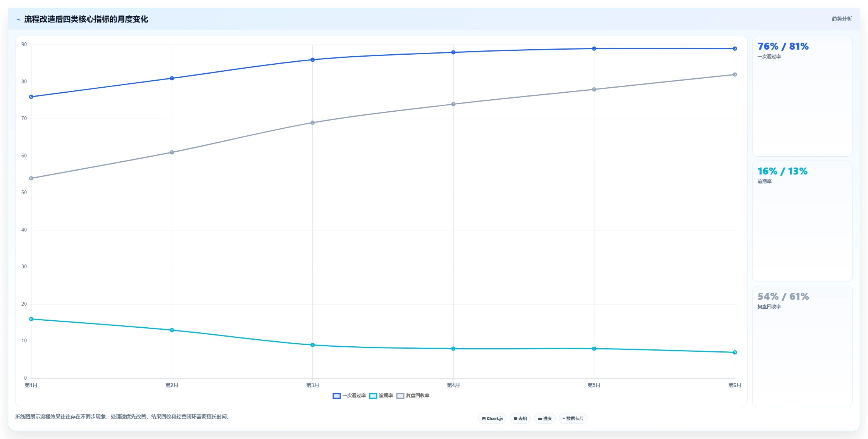The height and width of the screenshot is (439, 868).
Task: Click the 一次通过率 point at 第2月
Action: [x=172, y=78]
